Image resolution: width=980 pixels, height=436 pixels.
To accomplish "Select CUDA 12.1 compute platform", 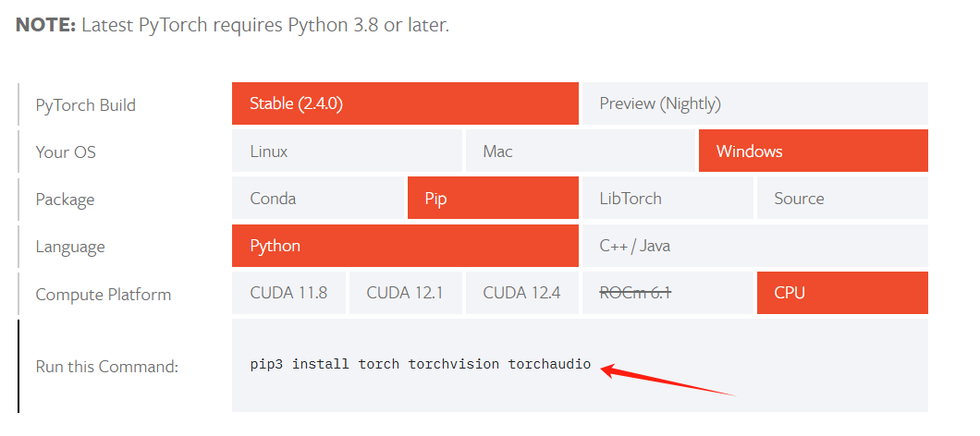I will coord(405,294).
